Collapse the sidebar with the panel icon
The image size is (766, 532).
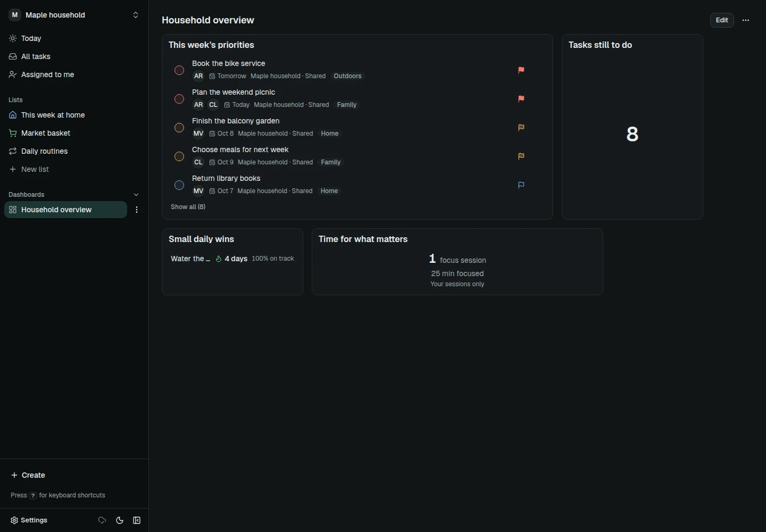pyautogui.click(x=137, y=520)
